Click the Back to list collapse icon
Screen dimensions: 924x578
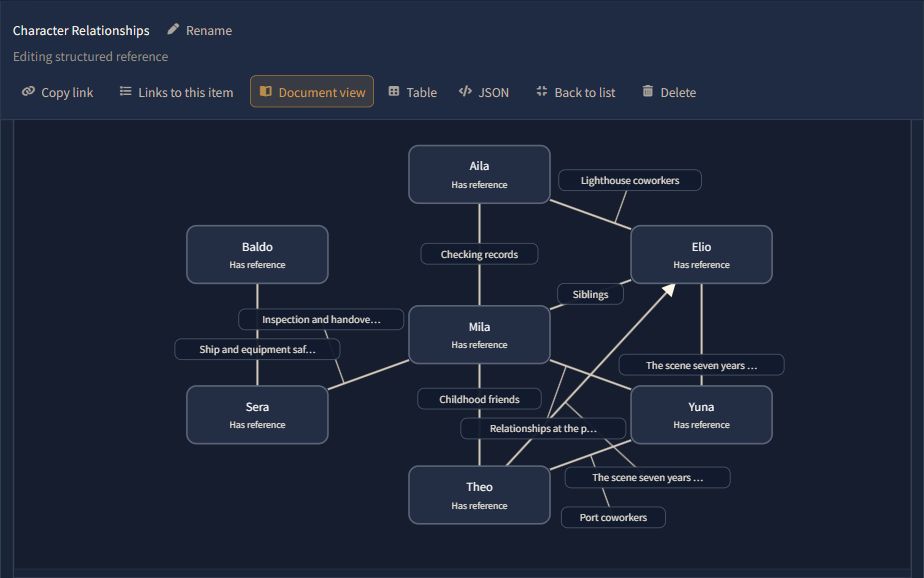pyautogui.click(x=542, y=91)
